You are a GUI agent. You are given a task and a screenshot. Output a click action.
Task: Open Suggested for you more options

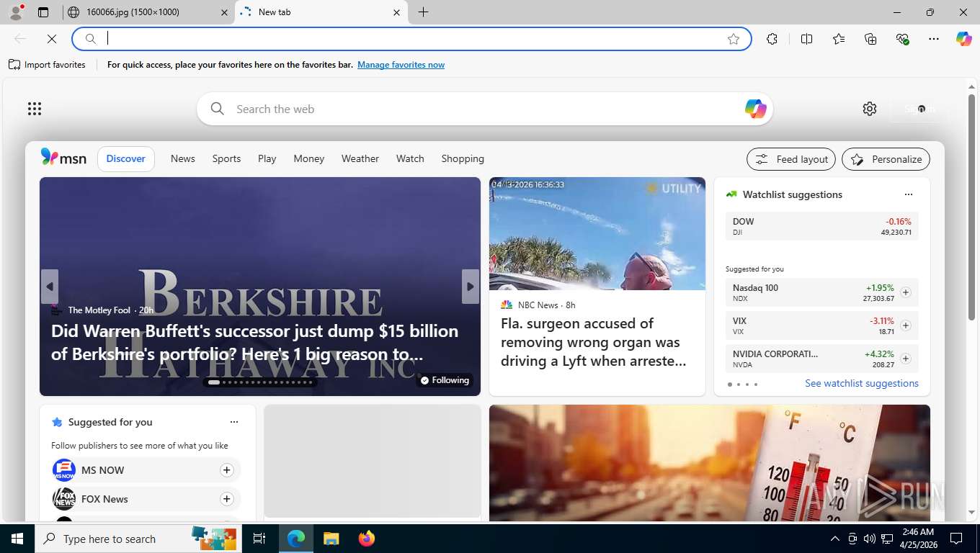tap(233, 422)
